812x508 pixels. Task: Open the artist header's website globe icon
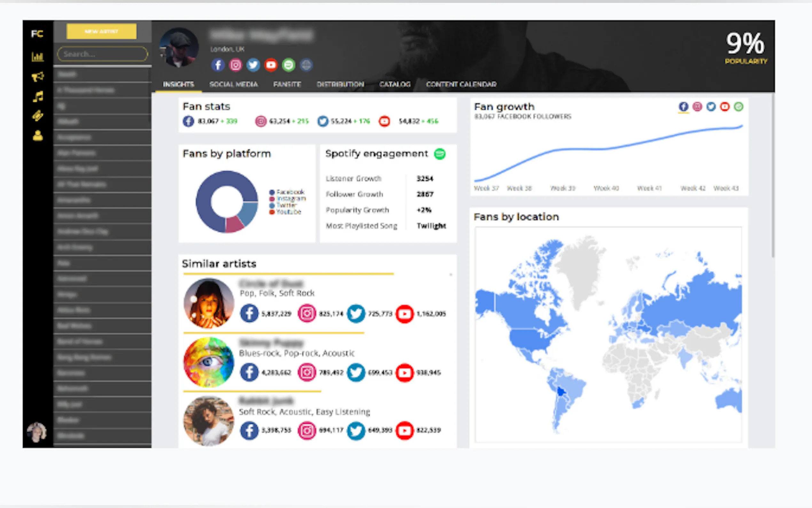point(306,65)
